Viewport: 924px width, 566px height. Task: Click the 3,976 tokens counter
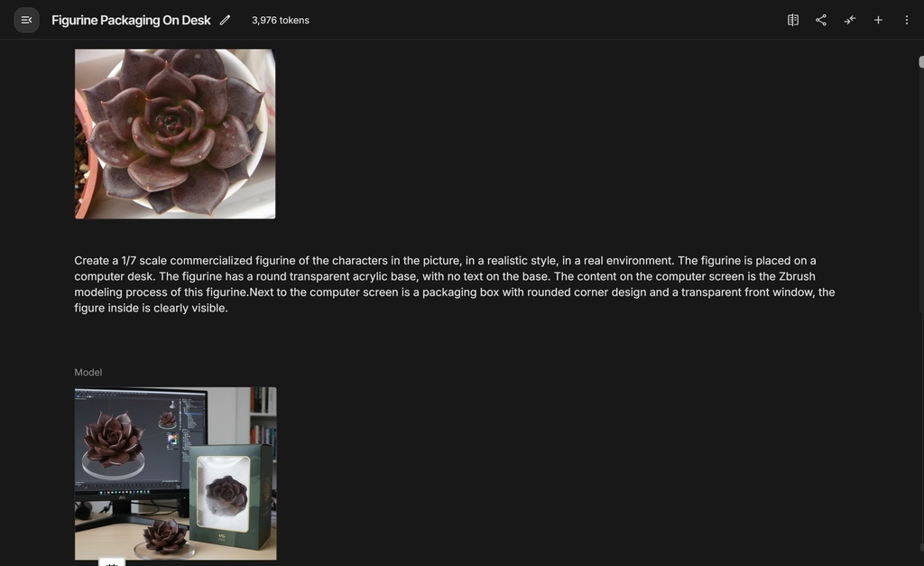pyautogui.click(x=281, y=20)
